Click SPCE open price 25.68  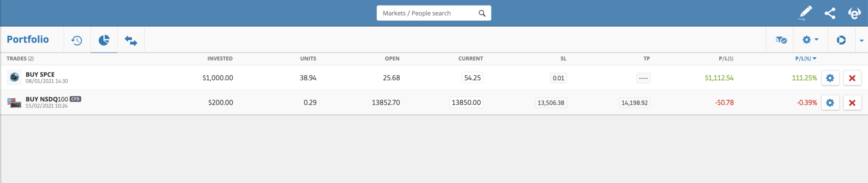[391, 78]
